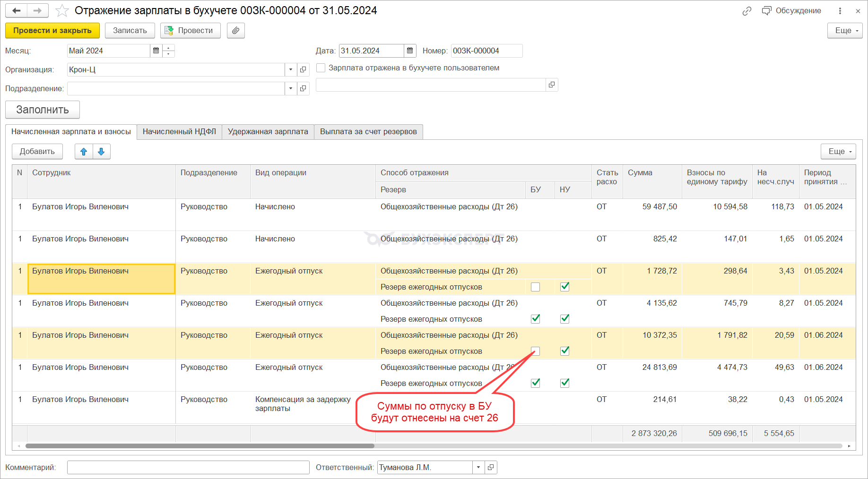Copy document link via chain icon
Screen dimensions: 868x479
747,11
